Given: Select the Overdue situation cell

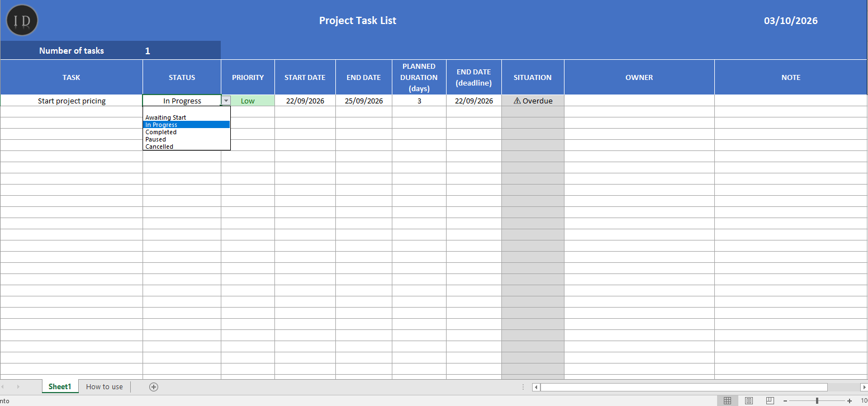Looking at the screenshot, I should click(533, 101).
